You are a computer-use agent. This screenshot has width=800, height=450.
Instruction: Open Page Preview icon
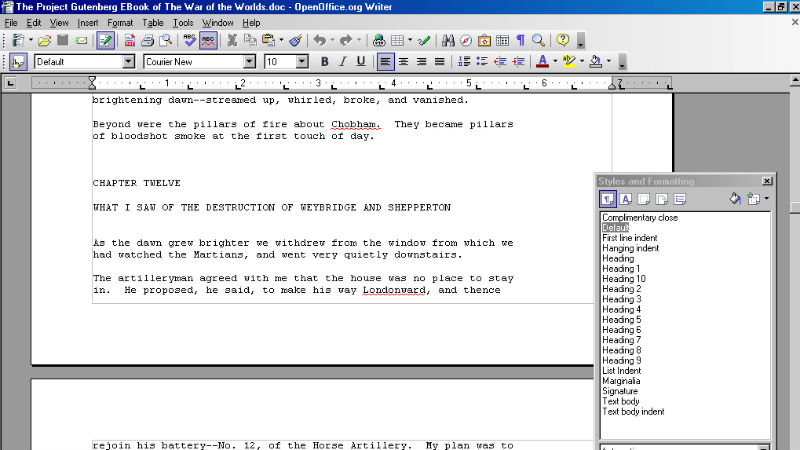pos(165,40)
